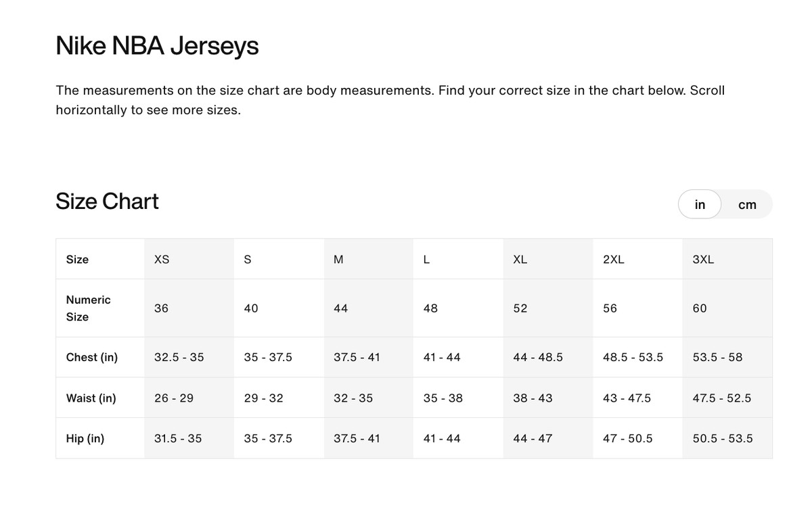Viewport: 812px width, 512px height.
Task: Select the XS size column header
Action: point(162,260)
